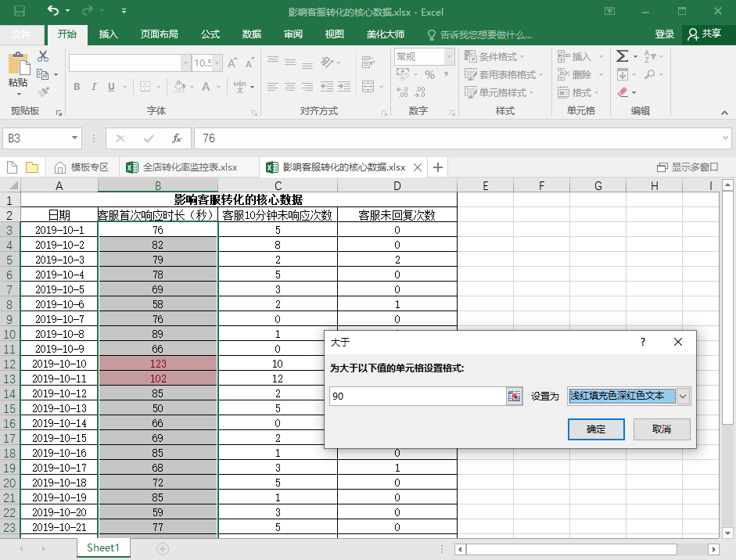The height and width of the screenshot is (560, 736).
Task: Click the Percent Style icon
Action: tap(429, 74)
